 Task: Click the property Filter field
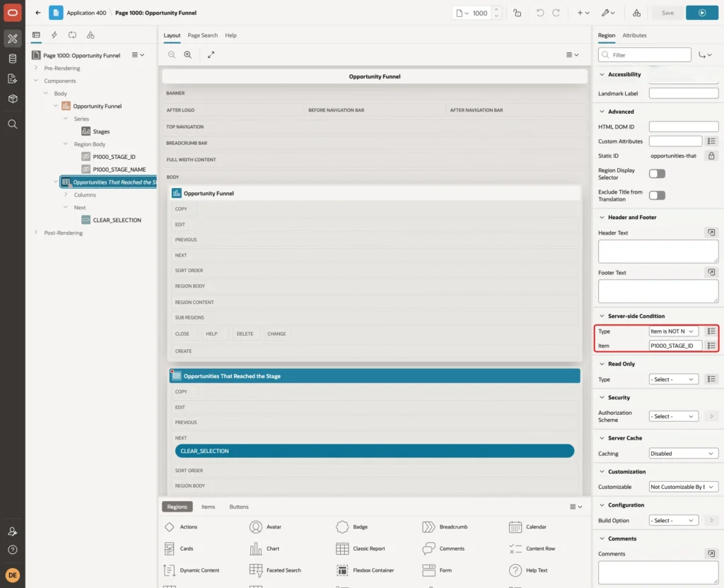[x=645, y=55]
